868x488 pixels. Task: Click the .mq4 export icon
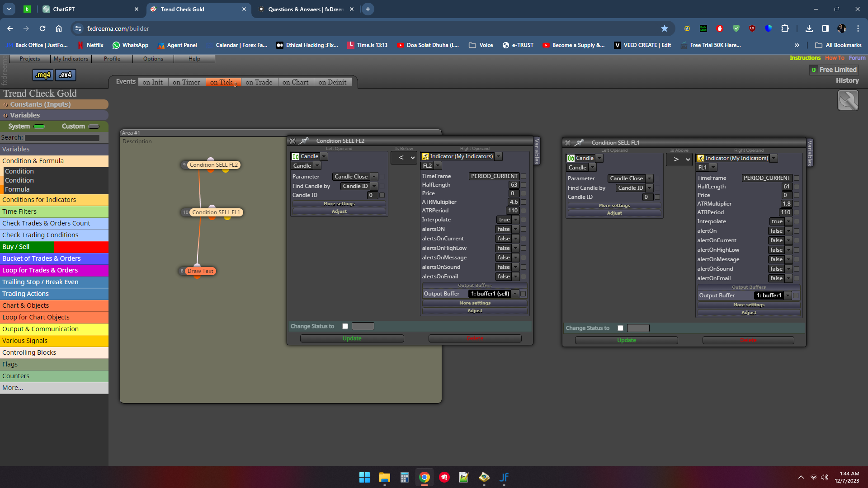coord(43,75)
